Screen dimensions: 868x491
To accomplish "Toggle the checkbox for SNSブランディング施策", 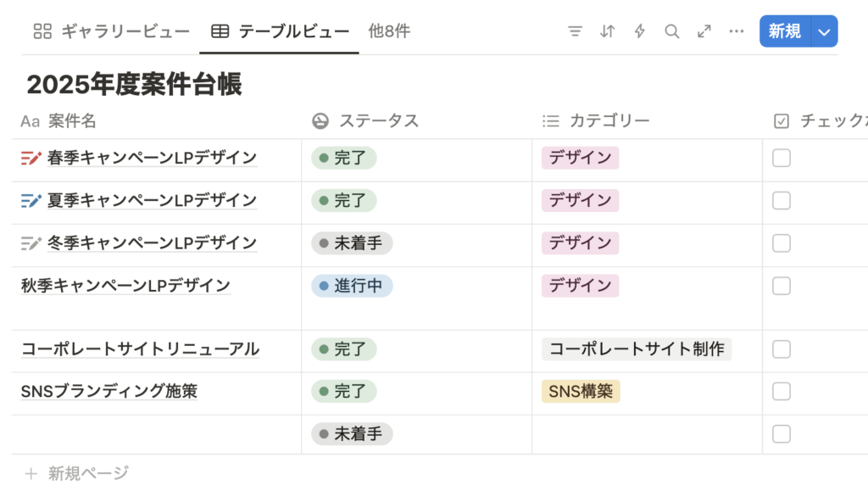I will (782, 392).
